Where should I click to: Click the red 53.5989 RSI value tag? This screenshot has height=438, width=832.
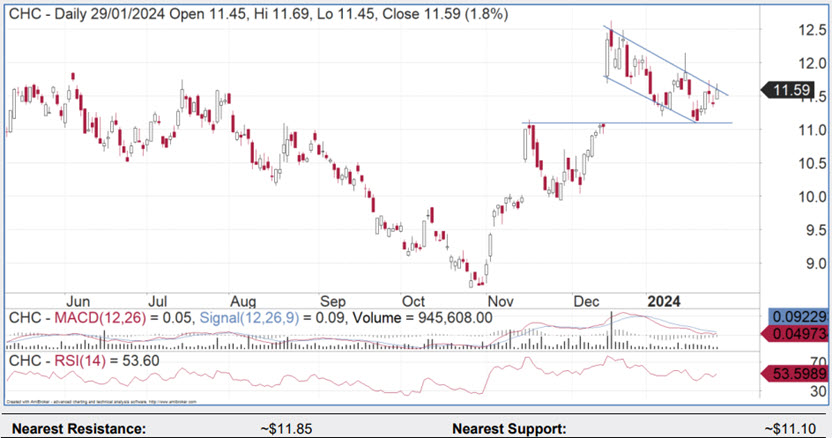(794, 373)
